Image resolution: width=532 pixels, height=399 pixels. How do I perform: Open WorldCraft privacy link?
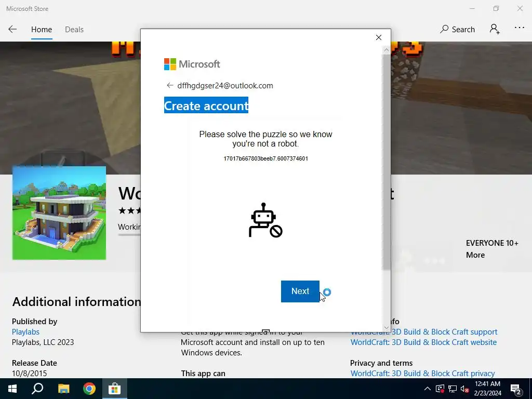[422, 373]
